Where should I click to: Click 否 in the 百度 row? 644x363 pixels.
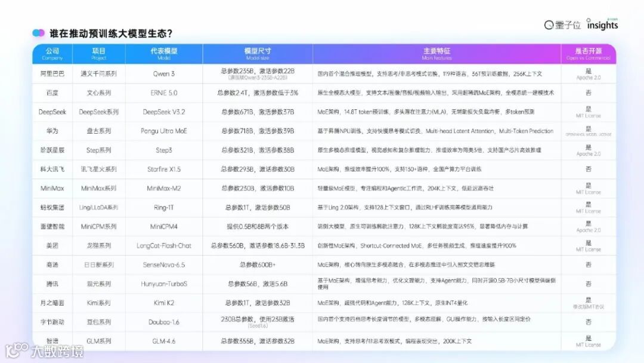click(x=588, y=93)
